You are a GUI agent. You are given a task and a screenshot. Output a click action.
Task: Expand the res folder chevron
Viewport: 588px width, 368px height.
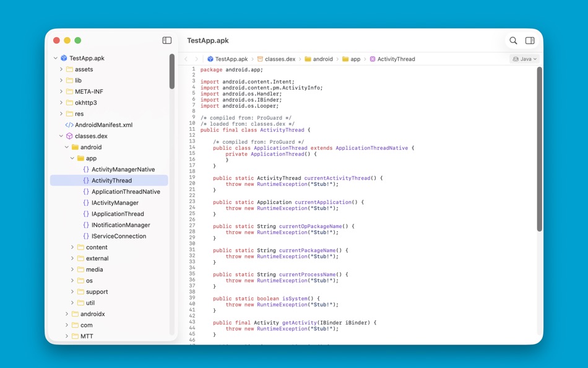pyautogui.click(x=61, y=114)
